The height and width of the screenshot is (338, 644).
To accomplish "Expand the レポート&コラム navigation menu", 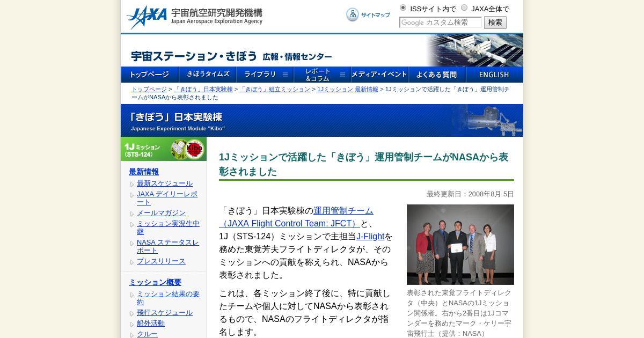I will pyautogui.click(x=323, y=75).
